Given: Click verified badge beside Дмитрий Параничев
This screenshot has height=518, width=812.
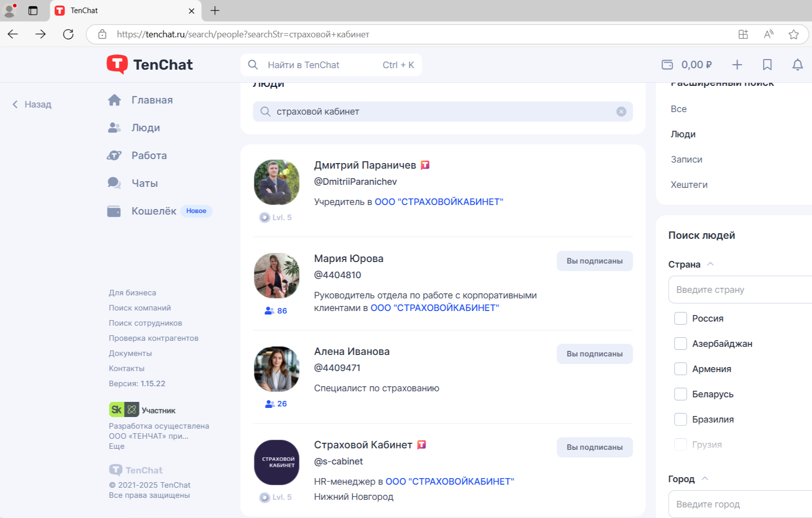Looking at the screenshot, I should (425, 165).
